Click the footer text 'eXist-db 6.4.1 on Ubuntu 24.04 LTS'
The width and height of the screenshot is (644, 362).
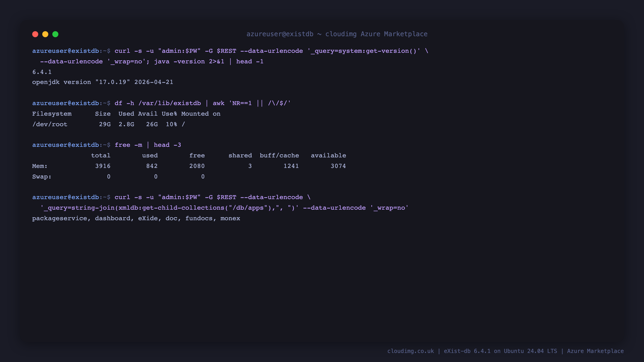pos(501,351)
